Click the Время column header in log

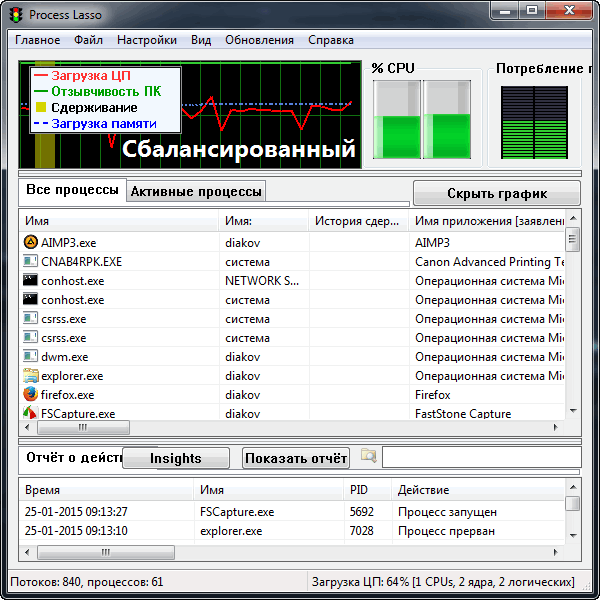(x=106, y=490)
